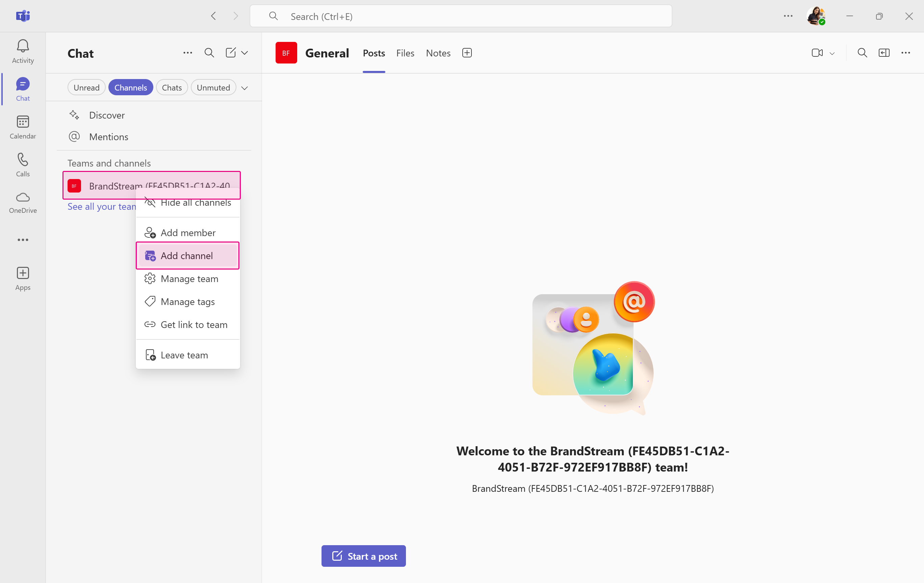The height and width of the screenshot is (583, 924).
Task: Expand more filters chevron beside Unmuted
Action: (x=245, y=88)
